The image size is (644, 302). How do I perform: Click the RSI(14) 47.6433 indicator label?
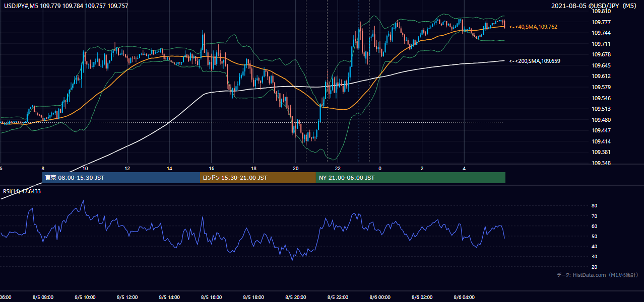(x=22, y=191)
